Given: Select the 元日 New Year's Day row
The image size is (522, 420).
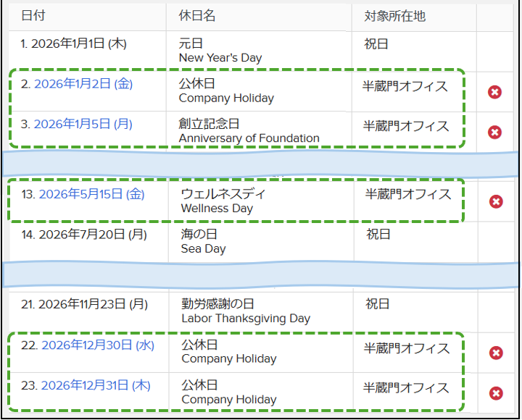Looking at the screenshot, I should tap(261, 51).
